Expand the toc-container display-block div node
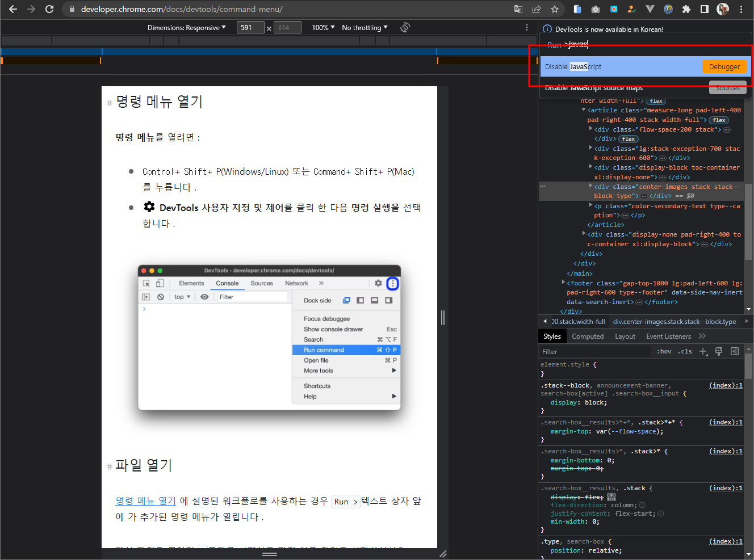The image size is (754, 560). pyautogui.click(x=590, y=167)
